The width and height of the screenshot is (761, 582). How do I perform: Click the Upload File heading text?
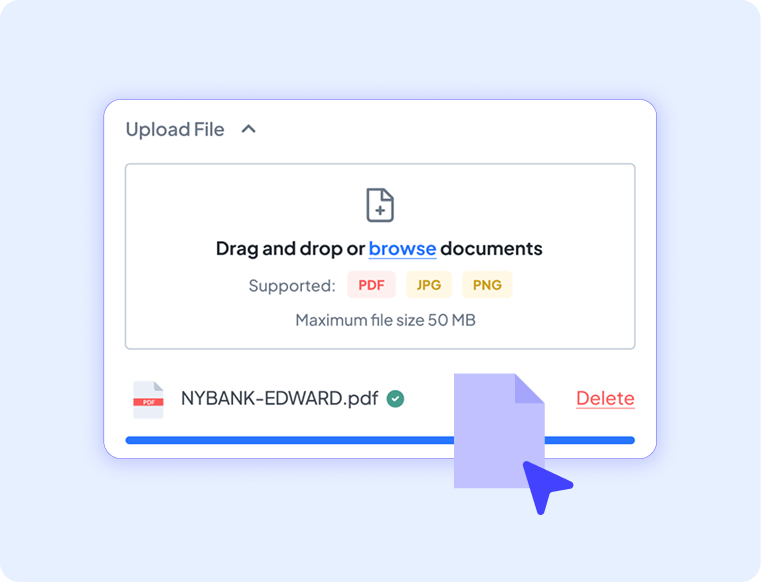pos(175,130)
